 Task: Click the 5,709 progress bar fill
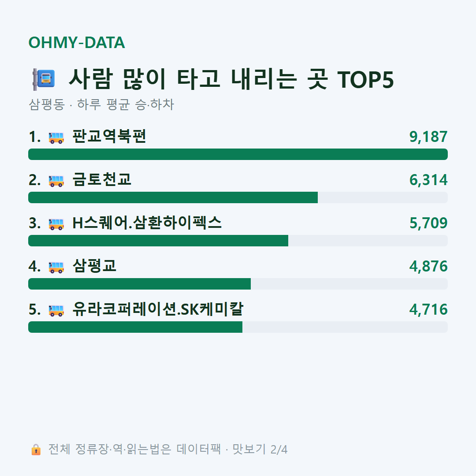click(x=158, y=241)
